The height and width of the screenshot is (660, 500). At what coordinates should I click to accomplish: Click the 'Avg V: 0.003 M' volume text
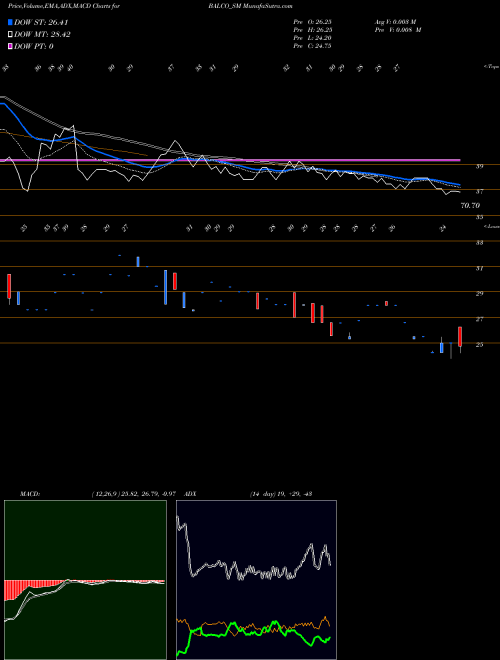coord(397,22)
